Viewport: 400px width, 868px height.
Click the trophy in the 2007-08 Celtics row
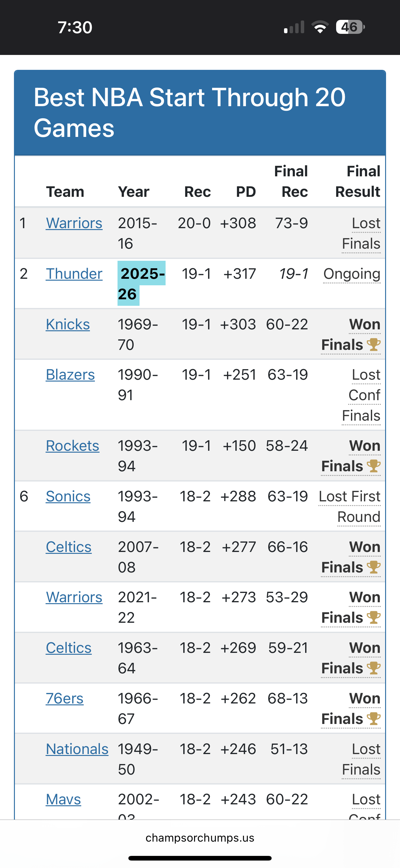pos(373,567)
